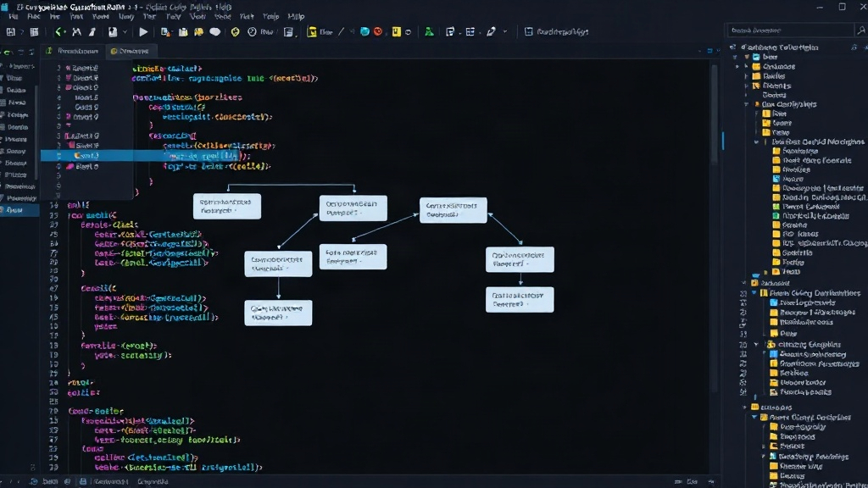Click the green figure icon in the toolbar
The image size is (868, 488).
click(x=429, y=32)
